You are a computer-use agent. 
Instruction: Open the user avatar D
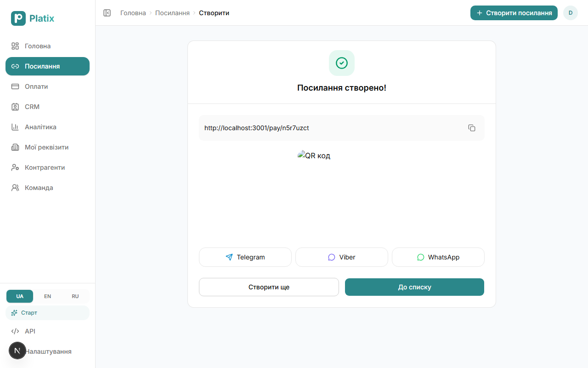coord(571,13)
